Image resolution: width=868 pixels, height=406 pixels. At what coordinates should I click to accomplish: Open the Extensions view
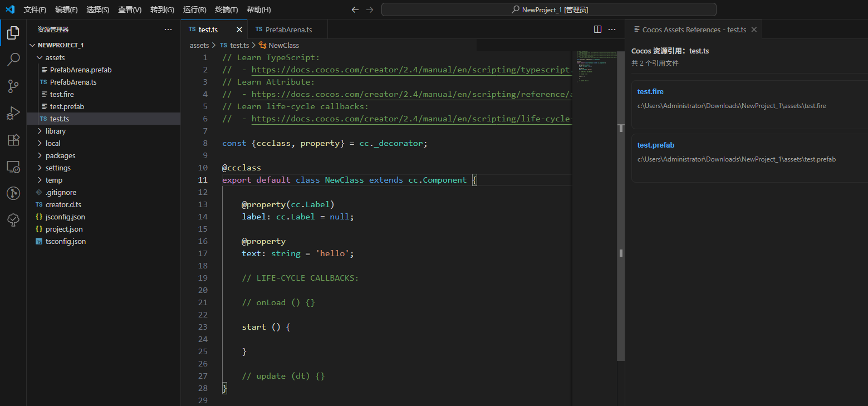pos(13,140)
